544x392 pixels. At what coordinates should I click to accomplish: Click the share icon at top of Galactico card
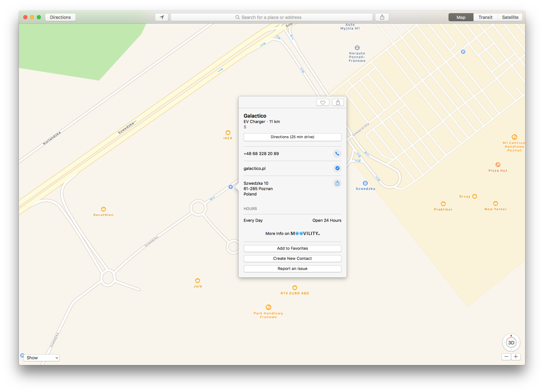[x=338, y=102]
